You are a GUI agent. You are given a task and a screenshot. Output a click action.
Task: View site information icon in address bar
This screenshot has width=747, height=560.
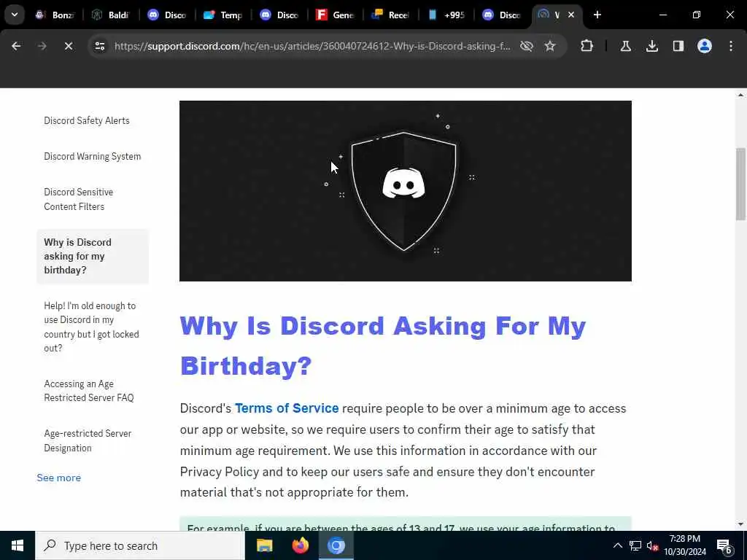pos(99,46)
